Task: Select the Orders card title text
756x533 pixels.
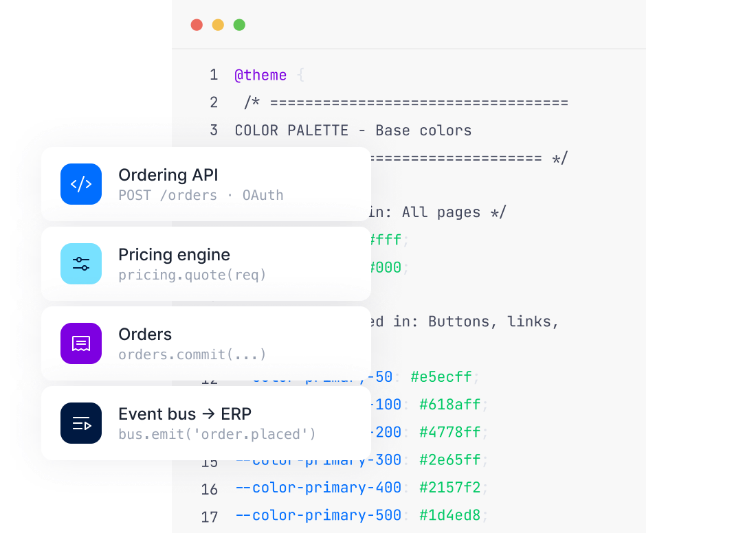Action: pos(145,334)
